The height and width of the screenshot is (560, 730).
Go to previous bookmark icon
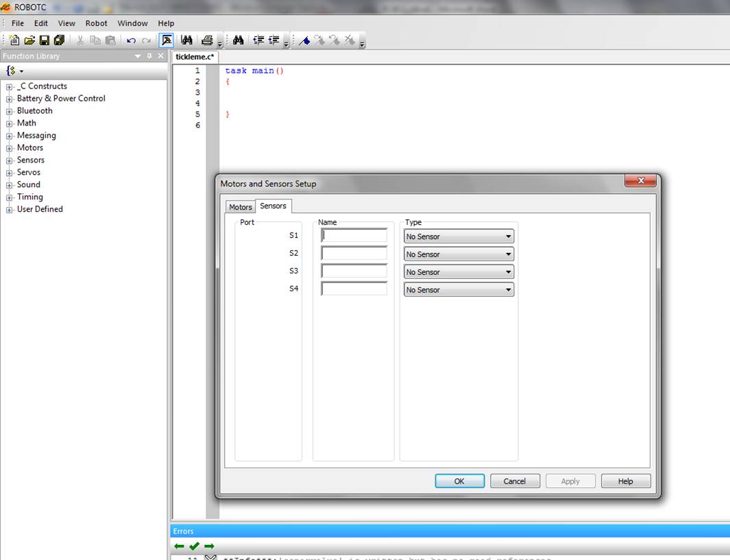[x=334, y=40]
